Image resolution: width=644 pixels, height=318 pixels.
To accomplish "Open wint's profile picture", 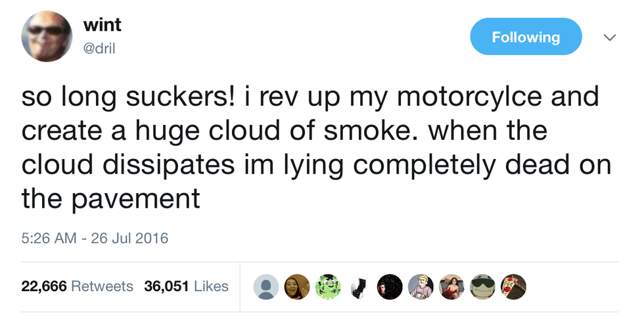I will click(47, 37).
